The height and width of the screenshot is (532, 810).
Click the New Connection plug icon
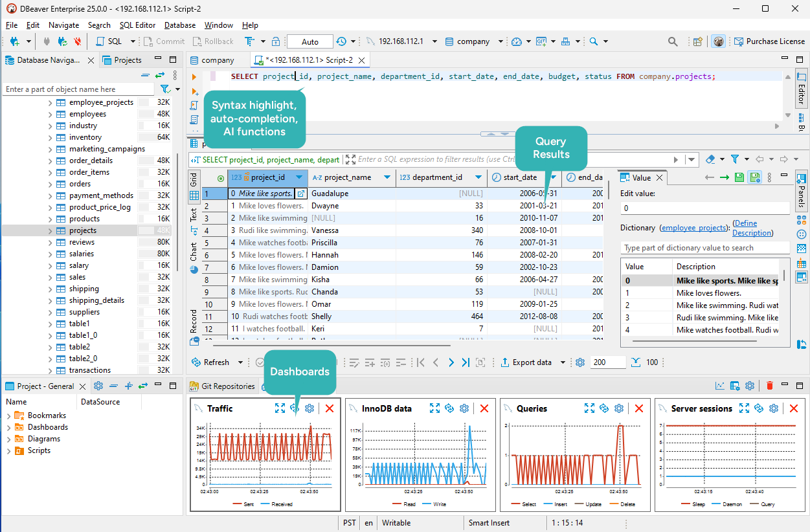click(x=14, y=41)
